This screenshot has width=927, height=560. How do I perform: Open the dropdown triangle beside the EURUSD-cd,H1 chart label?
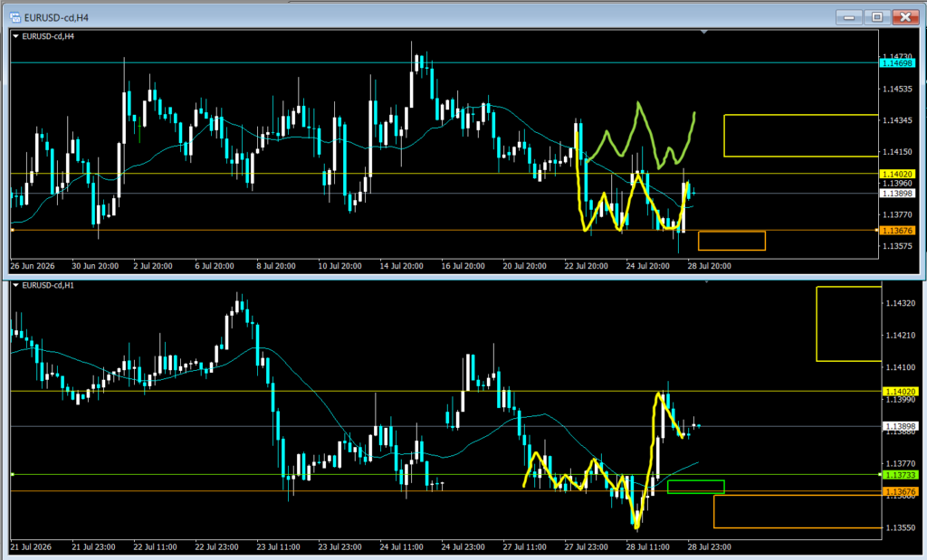16,285
